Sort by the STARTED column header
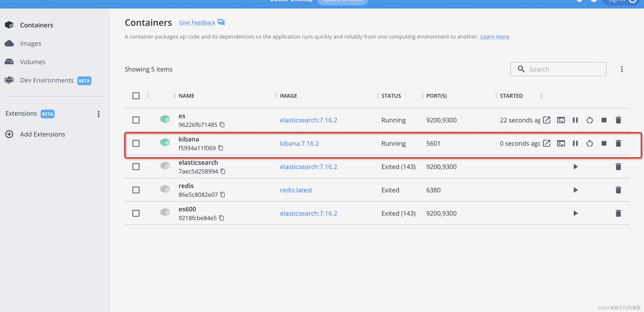 point(511,96)
